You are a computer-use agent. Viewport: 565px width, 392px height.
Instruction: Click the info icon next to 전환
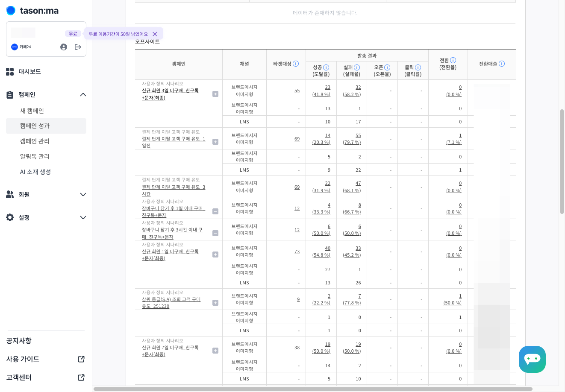tap(453, 60)
